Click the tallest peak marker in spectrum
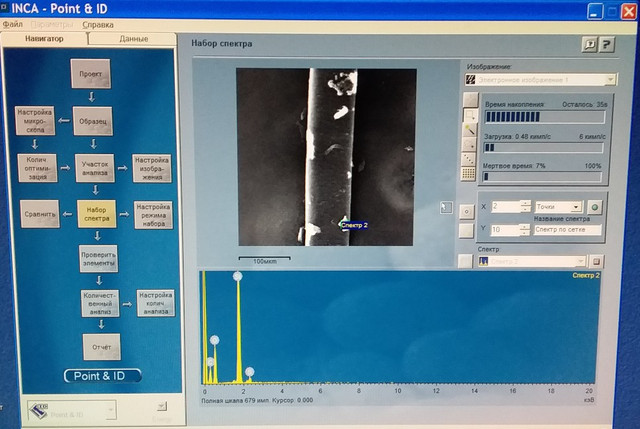Image resolution: width=640 pixels, height=429 pixels. click(238, 276)
